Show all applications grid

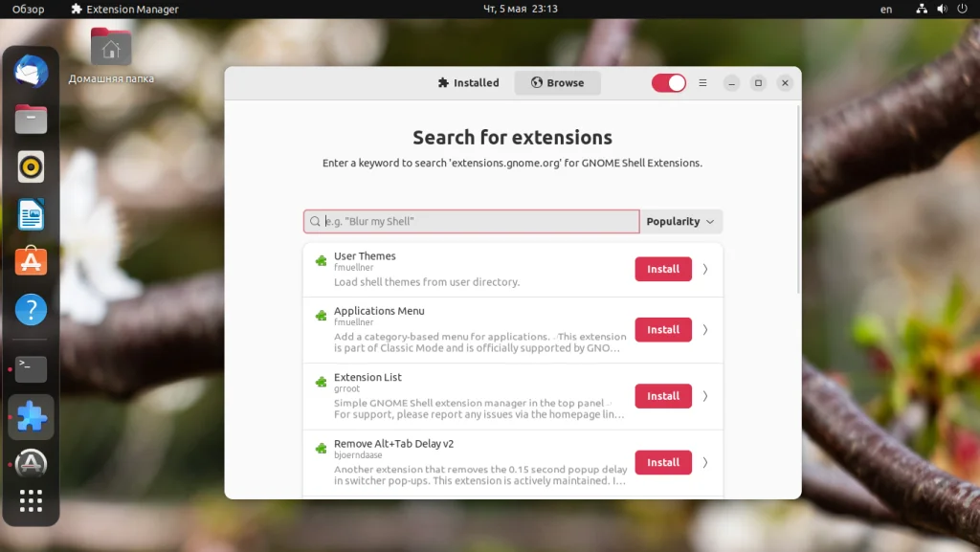pyautogui.click(x=31, y=500)
